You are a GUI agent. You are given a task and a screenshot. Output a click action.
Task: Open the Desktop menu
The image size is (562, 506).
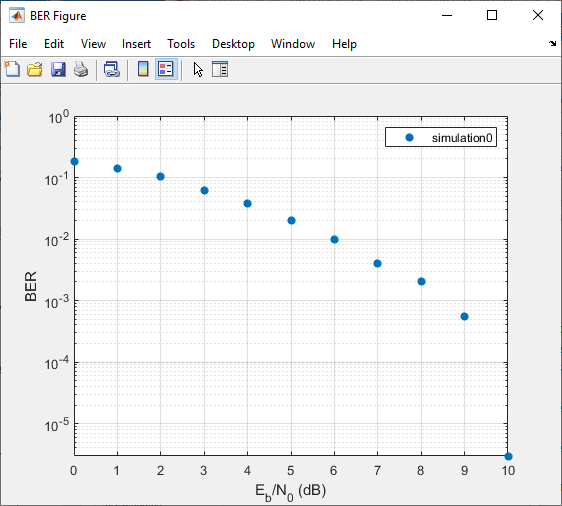click(x=233, y=44)
